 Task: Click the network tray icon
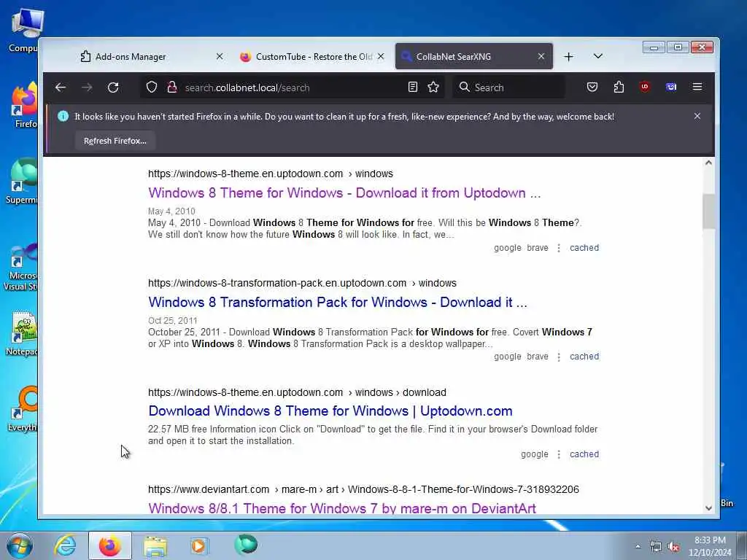[x=656, y=547]
